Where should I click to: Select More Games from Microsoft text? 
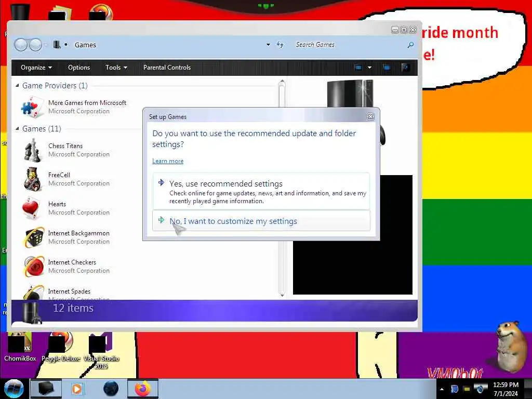point(87,103)
